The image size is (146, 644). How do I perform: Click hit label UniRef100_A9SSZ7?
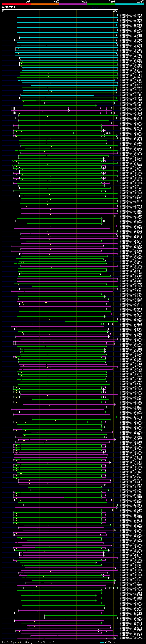coord(131,93)
